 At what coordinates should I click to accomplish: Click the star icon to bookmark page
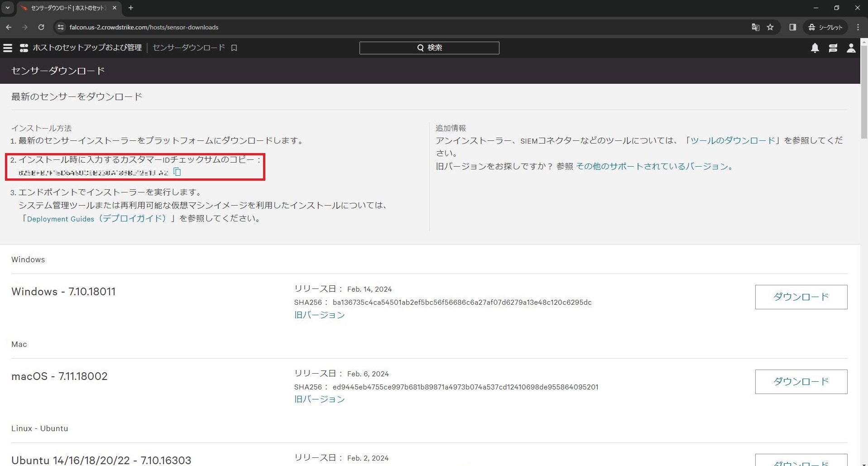tap(770, 27)
